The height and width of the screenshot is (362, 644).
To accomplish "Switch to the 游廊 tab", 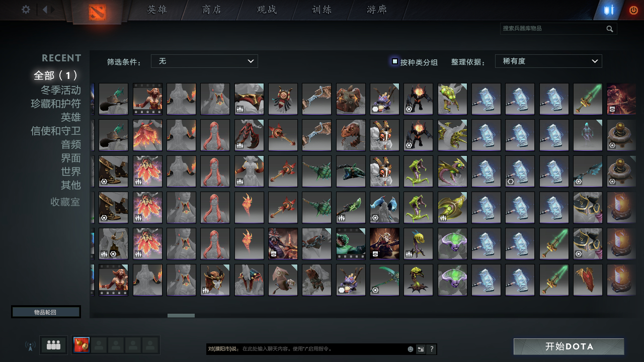I will (377, 10).
